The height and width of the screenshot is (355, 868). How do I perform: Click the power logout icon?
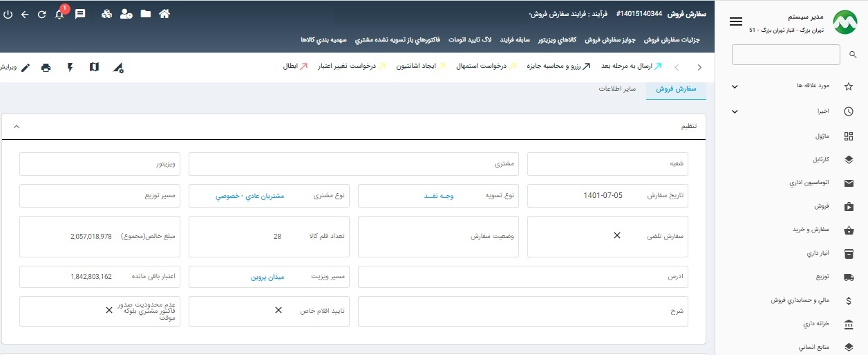[x=8, y=14]
